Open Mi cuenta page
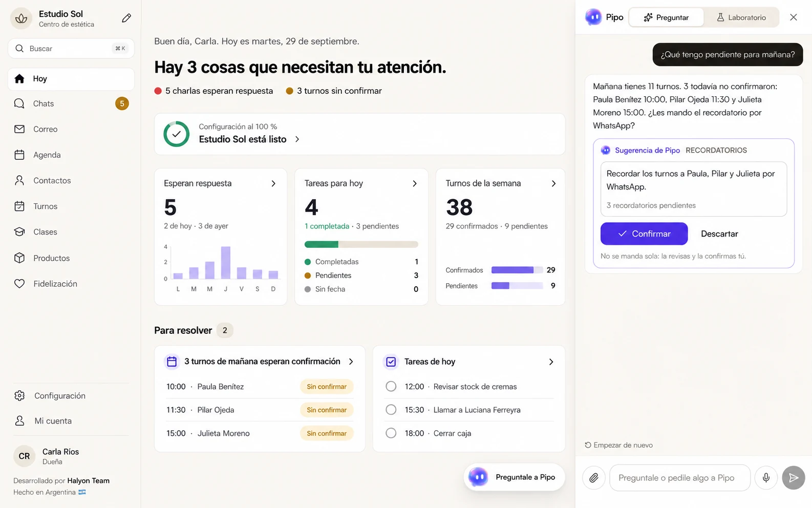The image size is (812, 508). (x=71, y=421)
